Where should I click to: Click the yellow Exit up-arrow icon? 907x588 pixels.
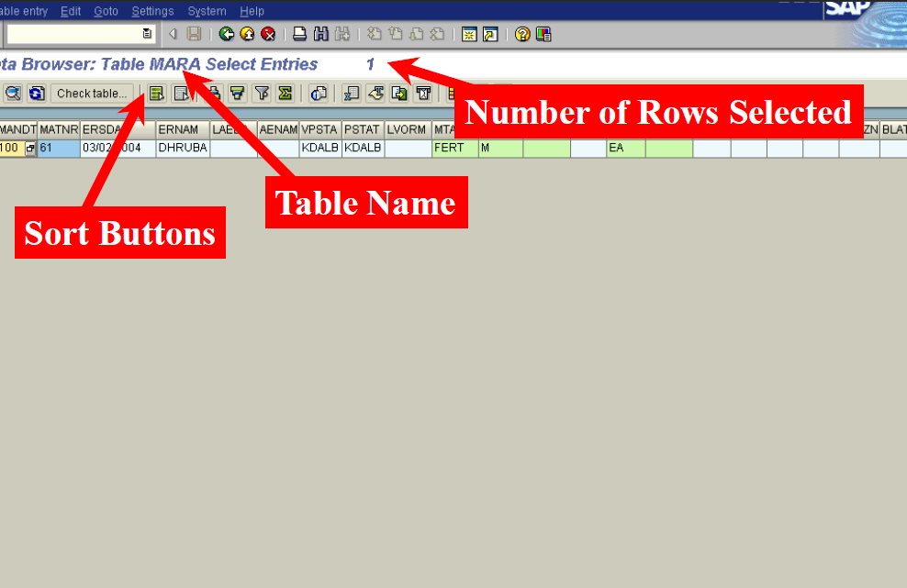click(x=247, y=34)
